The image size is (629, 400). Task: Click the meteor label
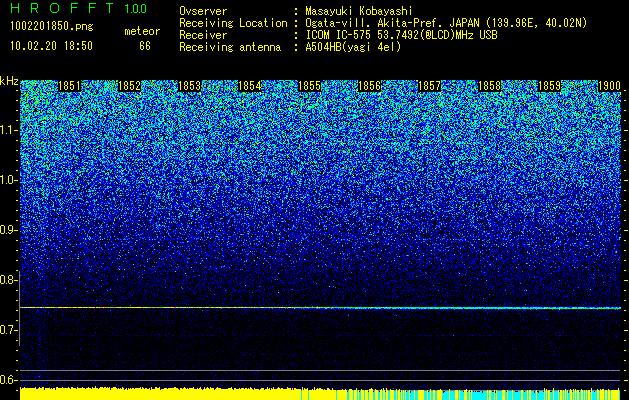tap(142, 31)
